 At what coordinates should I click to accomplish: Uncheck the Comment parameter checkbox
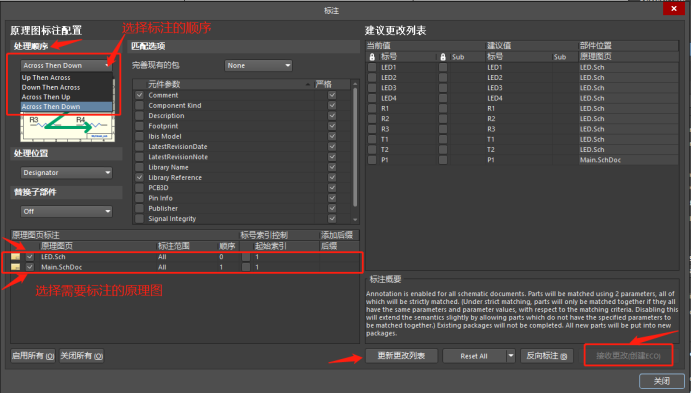pos(139,95)
